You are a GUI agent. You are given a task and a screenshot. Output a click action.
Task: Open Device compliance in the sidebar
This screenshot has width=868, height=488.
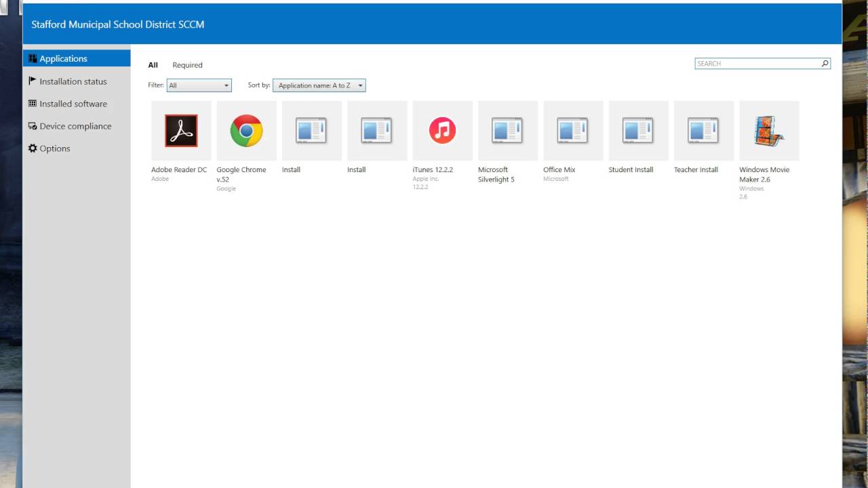(77, 126)
